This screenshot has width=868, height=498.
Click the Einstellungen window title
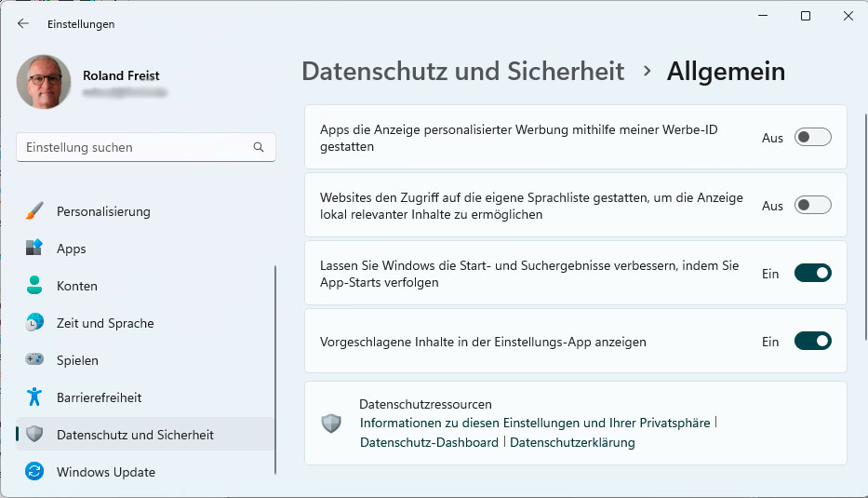(81, 24)
